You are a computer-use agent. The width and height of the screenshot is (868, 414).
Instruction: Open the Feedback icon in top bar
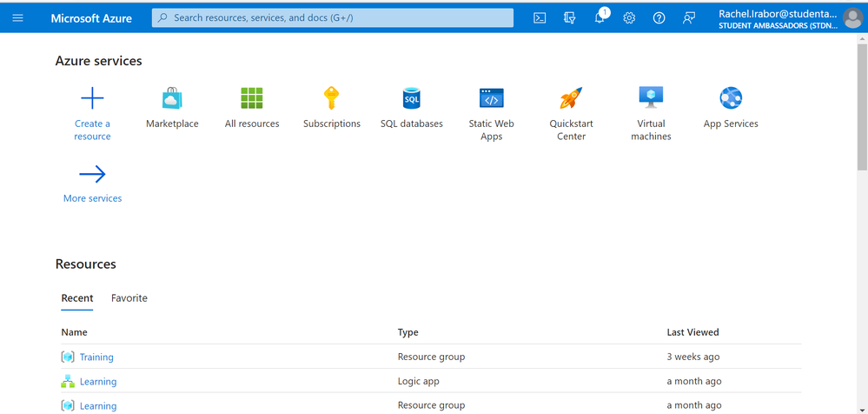pyautogui.click(x=688, y=17)
